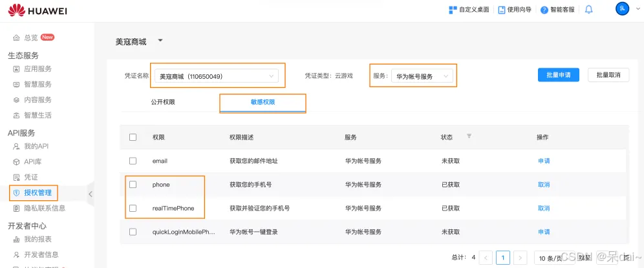
Task: Click the 批量申请 button
Action: coord(559,75)
